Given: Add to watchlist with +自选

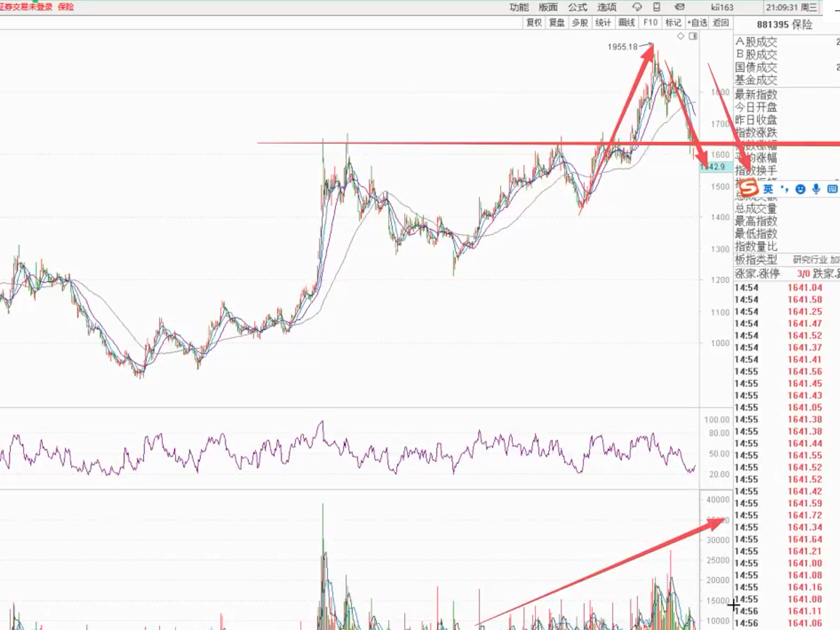Looking at the screenshot, I should (697, 22).
